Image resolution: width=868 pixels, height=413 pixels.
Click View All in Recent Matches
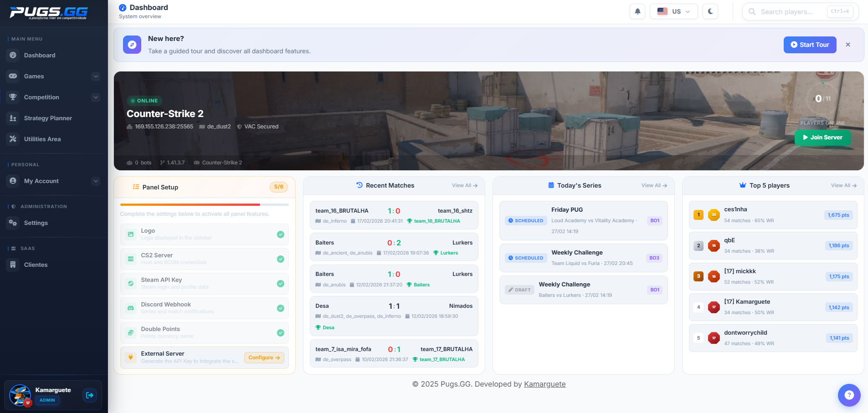click(464, 185)
